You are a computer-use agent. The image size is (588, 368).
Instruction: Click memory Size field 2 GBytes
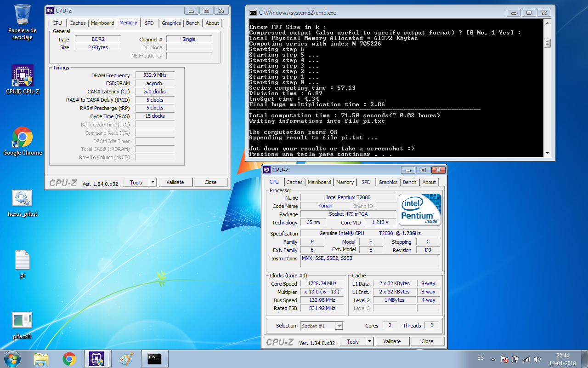tap(98, 47)
